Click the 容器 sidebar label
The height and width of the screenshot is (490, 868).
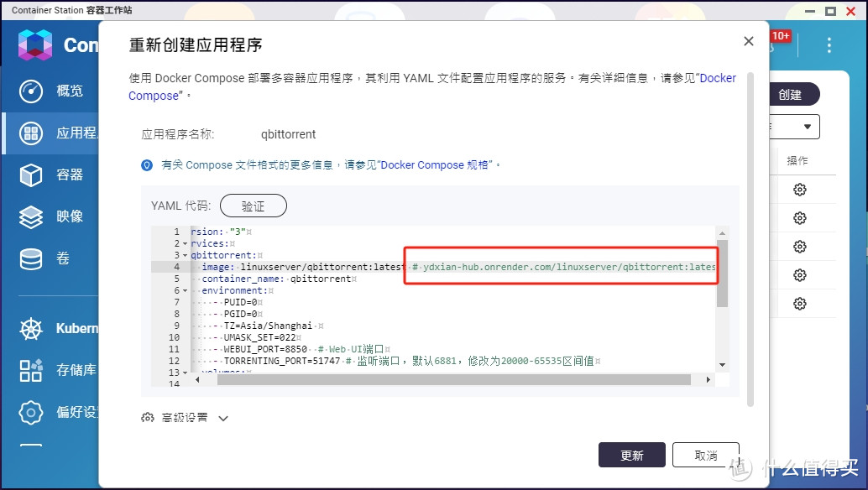click(x=70, y=175)
